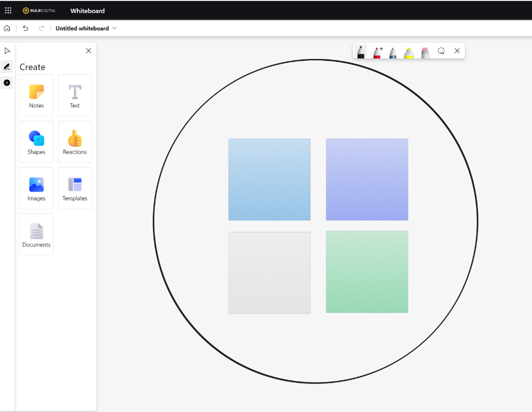Select the red arrow pen tool
This screenshot has height=412, width=532.
(377, 52)
